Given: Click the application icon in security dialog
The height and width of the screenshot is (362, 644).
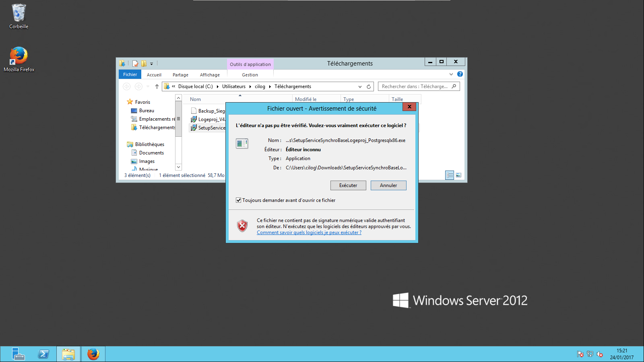Looking at the screenshot, I should coord(242,143).
